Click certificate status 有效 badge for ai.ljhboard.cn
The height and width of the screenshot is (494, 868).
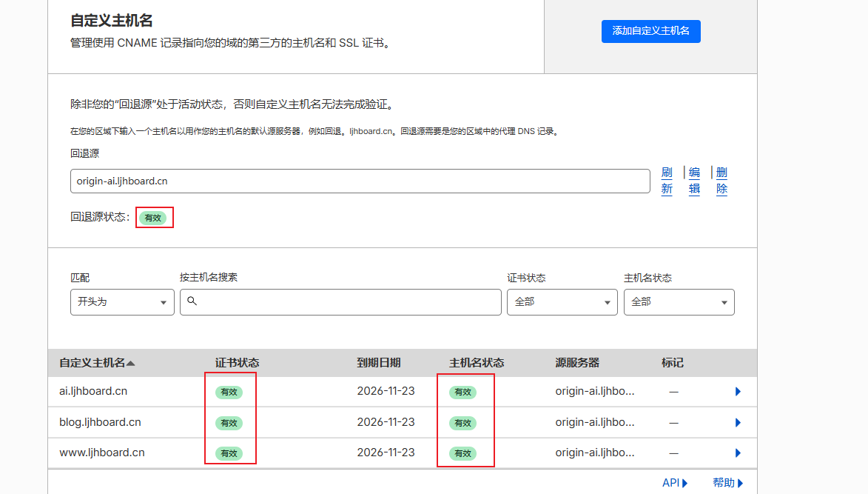click(x=229, y=392)
